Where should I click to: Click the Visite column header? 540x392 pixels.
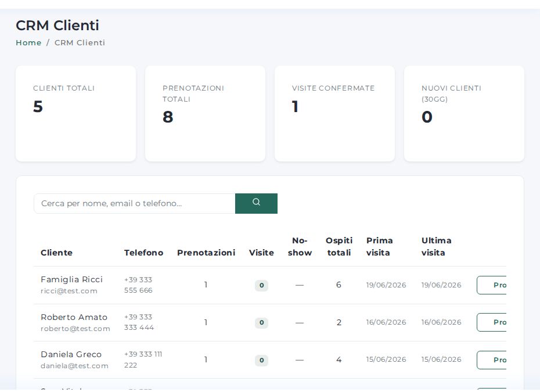[x=261, y=253]
